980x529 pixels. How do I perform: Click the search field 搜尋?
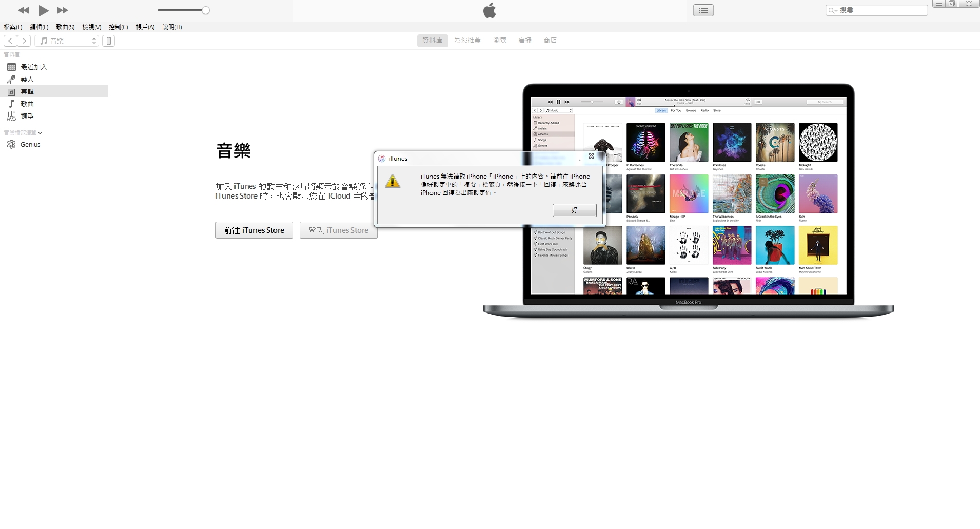click(x=876, y=10)
